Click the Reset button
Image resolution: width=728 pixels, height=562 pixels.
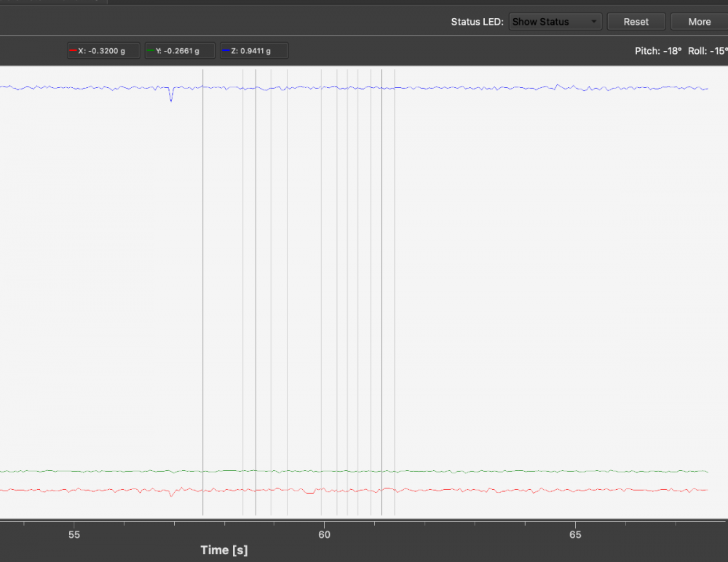pyautogui.click(x=636, y=22)
